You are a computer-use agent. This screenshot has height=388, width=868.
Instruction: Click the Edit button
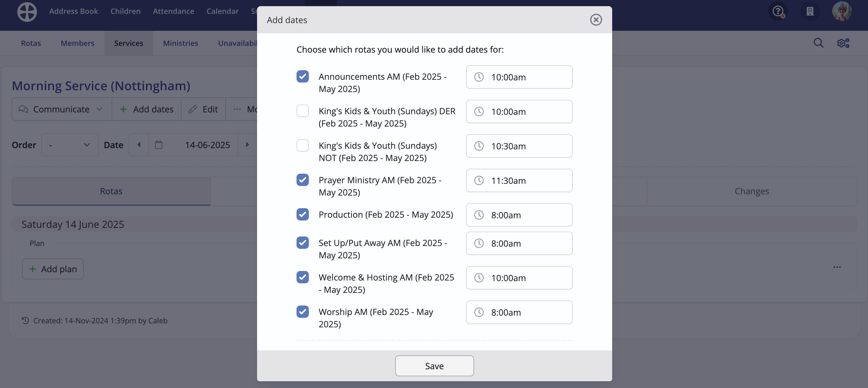point(203,109)
